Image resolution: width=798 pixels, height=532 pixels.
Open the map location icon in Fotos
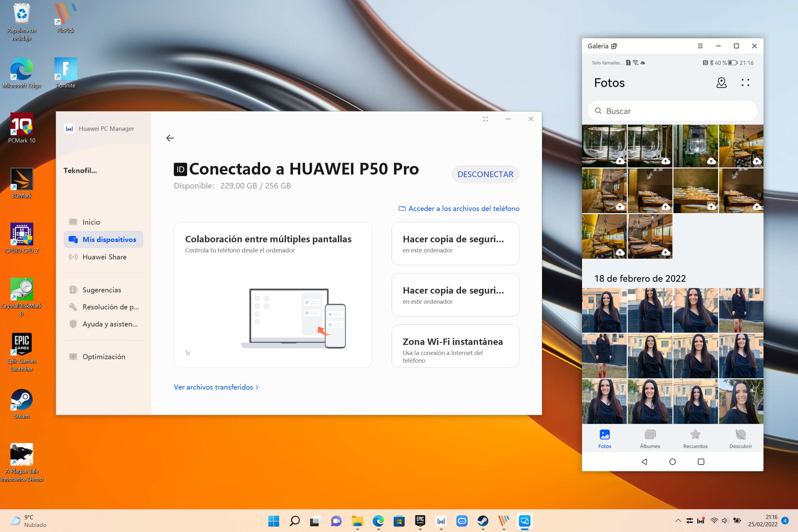coord(721,82)
